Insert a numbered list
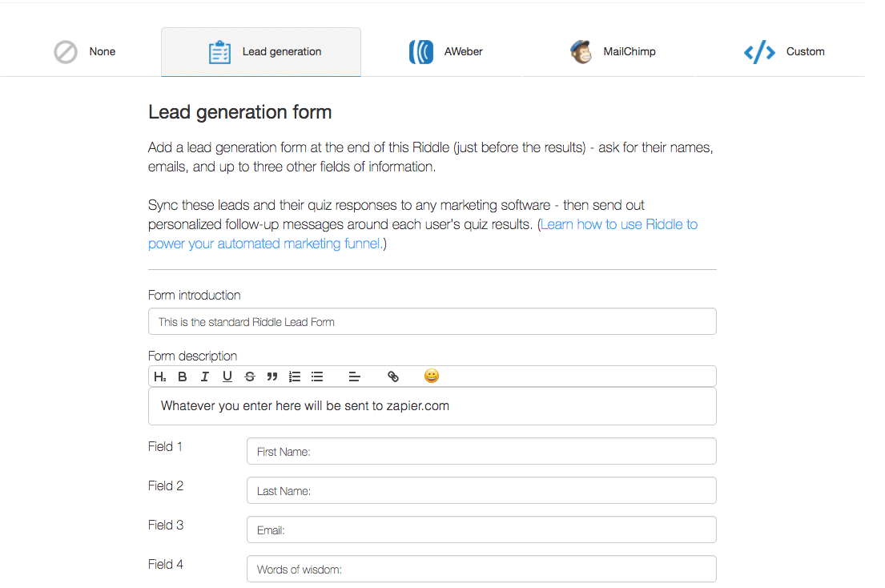885x588 pixels. tap(295, 377)
